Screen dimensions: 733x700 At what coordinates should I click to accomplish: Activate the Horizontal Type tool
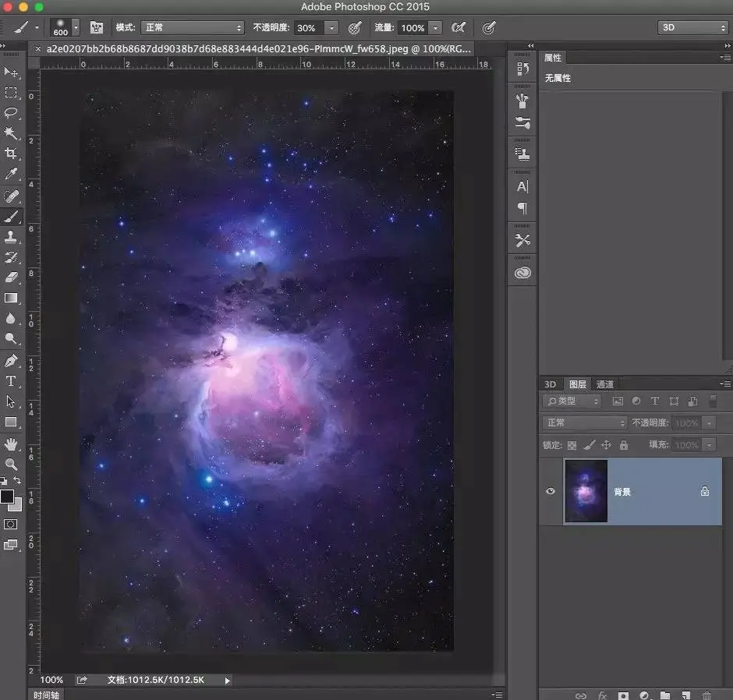[x=11, y=381]
